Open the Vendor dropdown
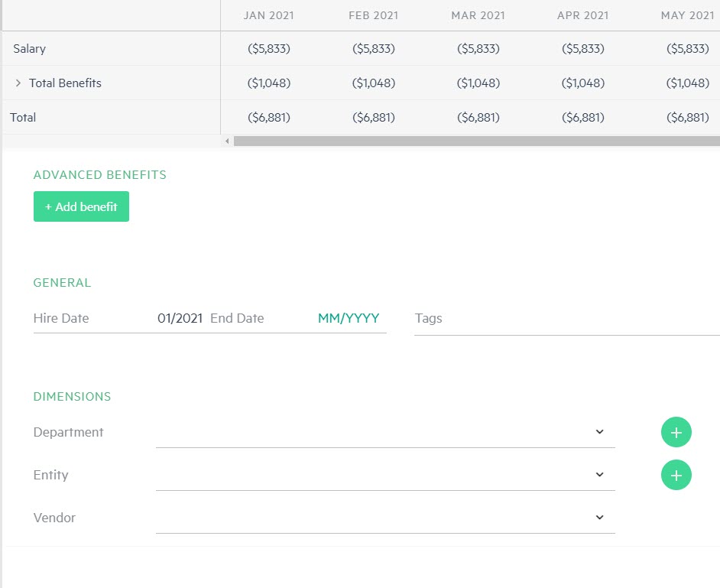 385,518
